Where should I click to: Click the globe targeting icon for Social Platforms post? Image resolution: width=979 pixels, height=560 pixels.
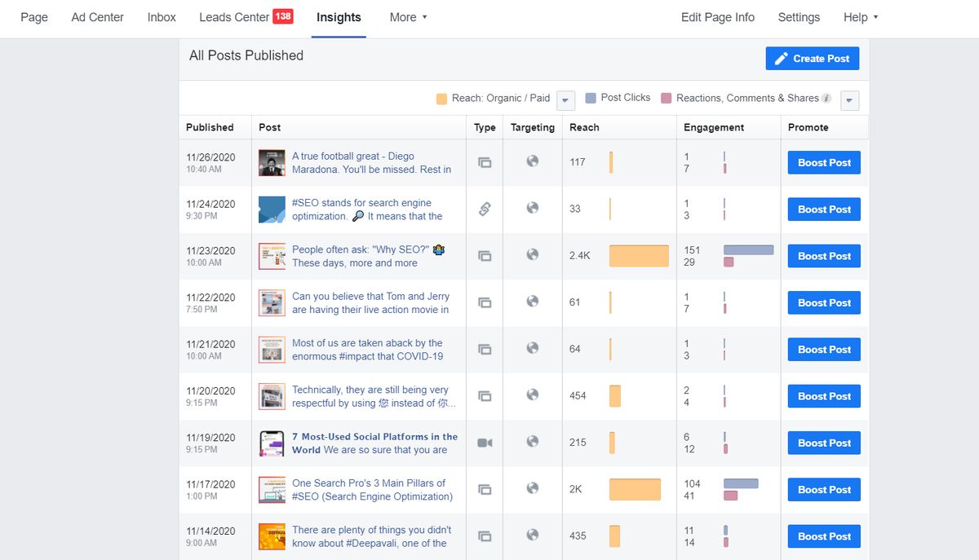tap(533, 442)
